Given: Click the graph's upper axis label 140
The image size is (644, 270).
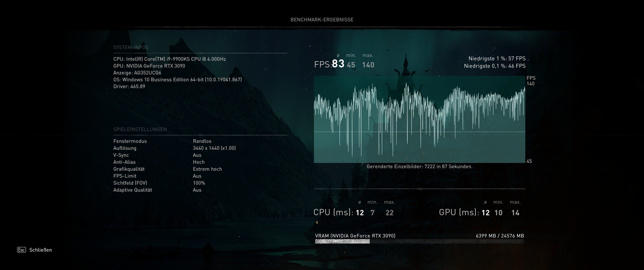Looking at the screenshot, I should [x=531, y=84].
